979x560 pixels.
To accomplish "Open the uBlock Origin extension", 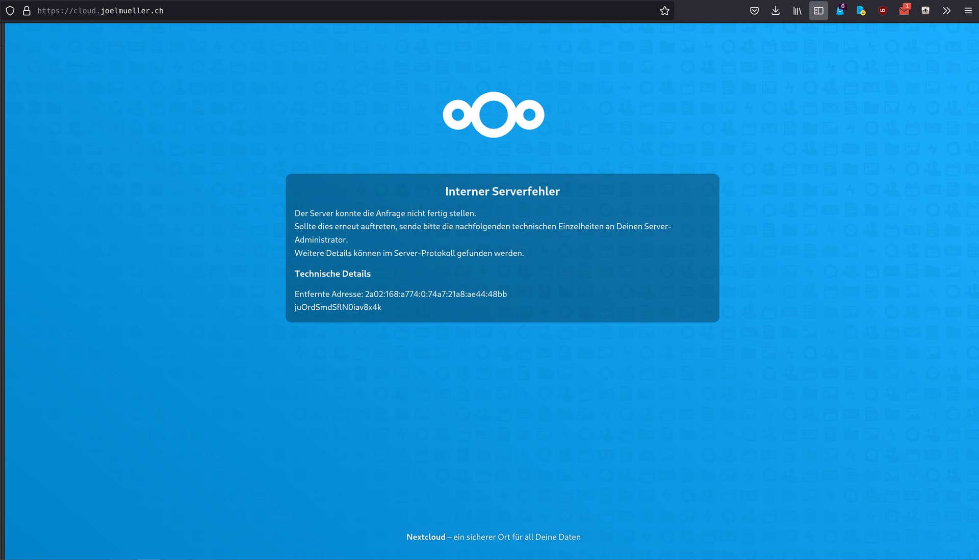I will pyautogui.click(x=883, y=11).
